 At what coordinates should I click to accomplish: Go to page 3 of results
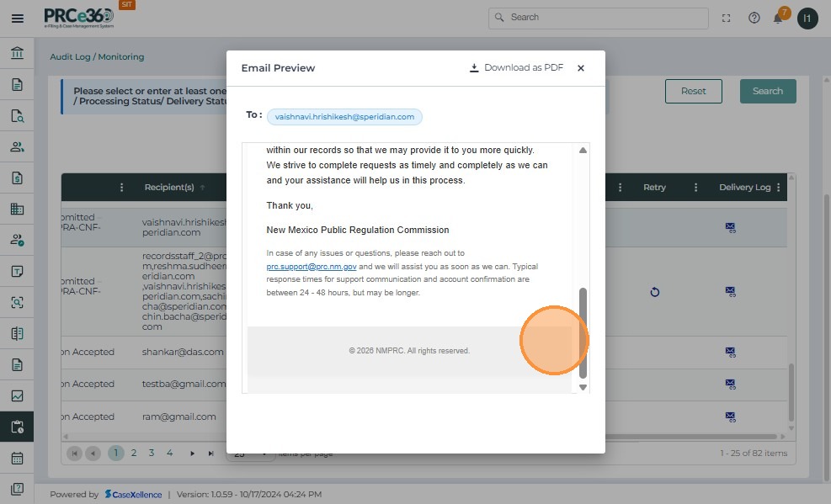click(x=152, y=453)
